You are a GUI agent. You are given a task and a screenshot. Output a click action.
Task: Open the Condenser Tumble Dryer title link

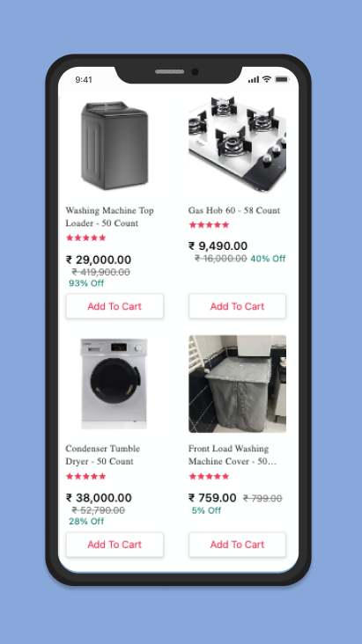(x=103, y=455)
